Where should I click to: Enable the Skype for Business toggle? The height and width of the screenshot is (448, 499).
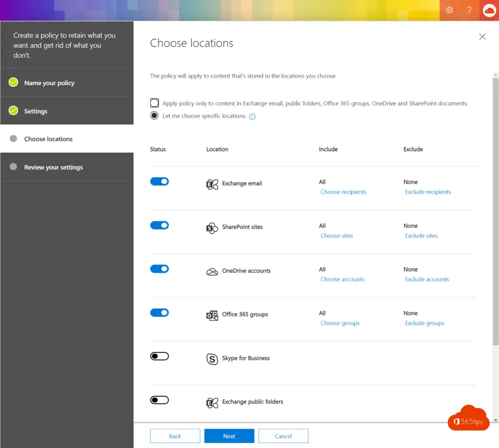[x=159, y=356]
